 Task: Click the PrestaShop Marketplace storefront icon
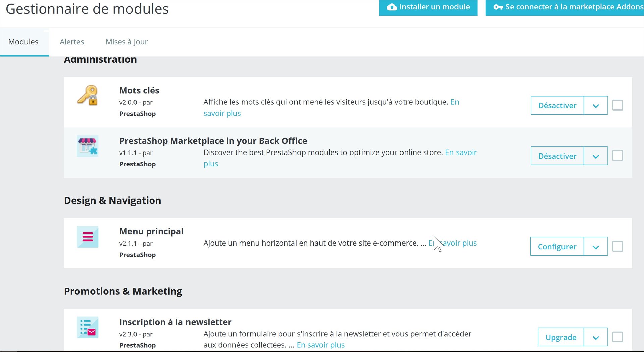(x=88, y=146)
